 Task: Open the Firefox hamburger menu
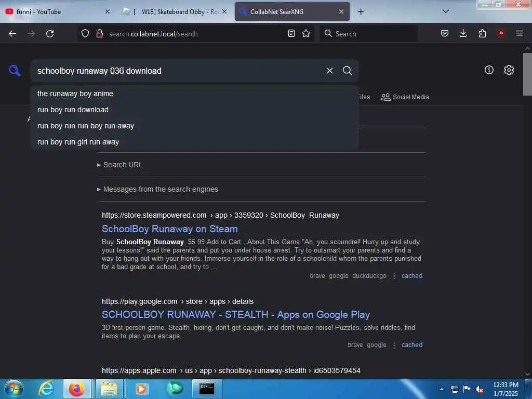pos(519,33)
